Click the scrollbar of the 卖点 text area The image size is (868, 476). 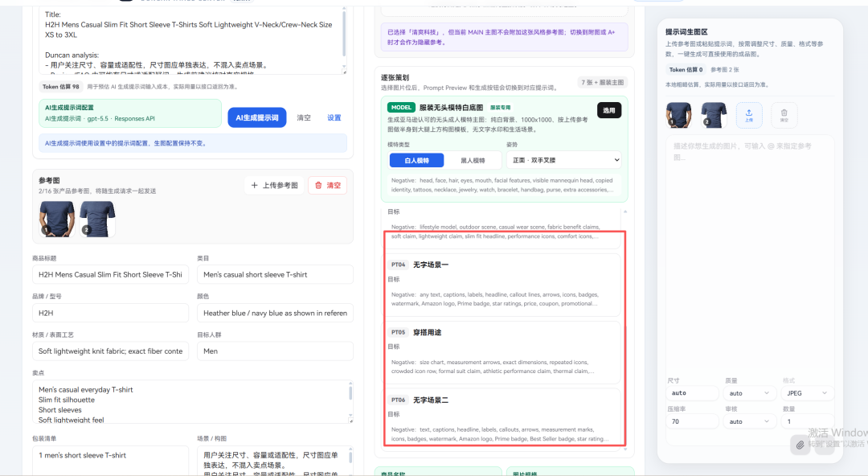pos(350,393)
